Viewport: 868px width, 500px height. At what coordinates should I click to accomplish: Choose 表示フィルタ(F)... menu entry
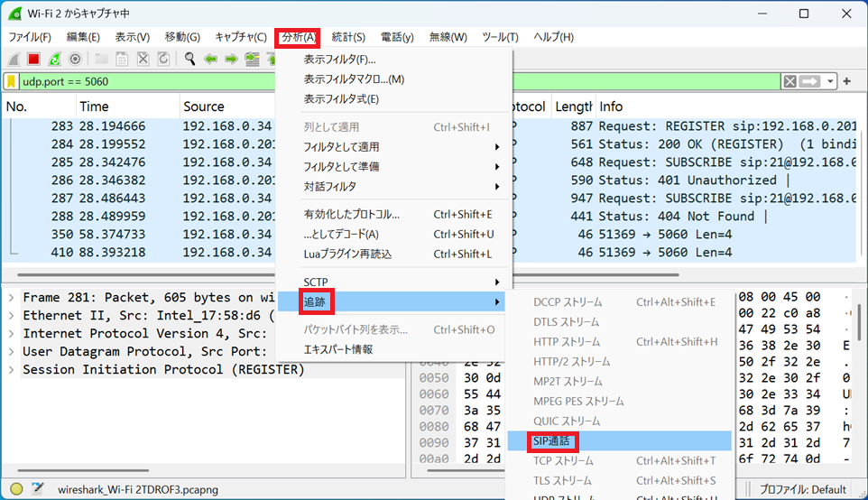(x=339, y=60)
